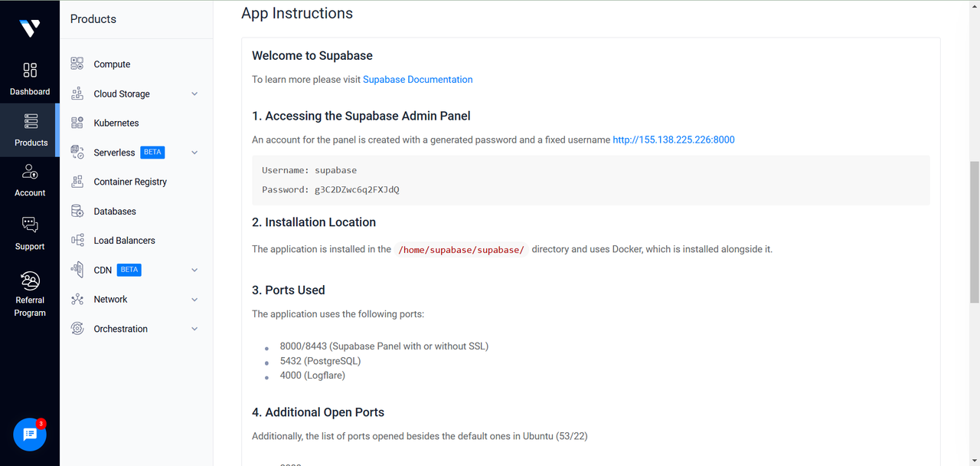
Task: Open the Dashboard icon in sidebar
Action: [30, 71]
